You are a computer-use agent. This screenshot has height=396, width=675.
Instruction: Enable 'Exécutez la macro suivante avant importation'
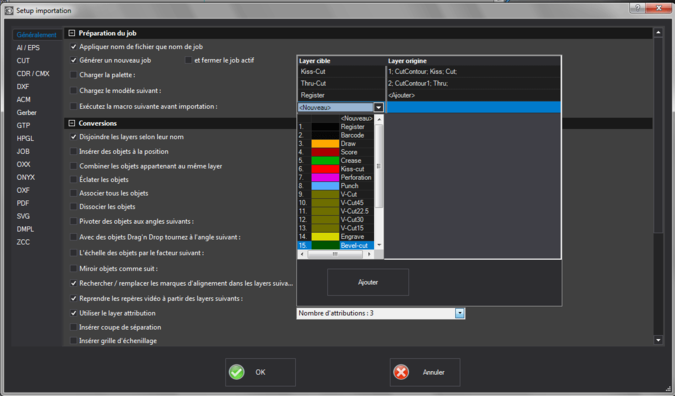[x=74, y=106]
